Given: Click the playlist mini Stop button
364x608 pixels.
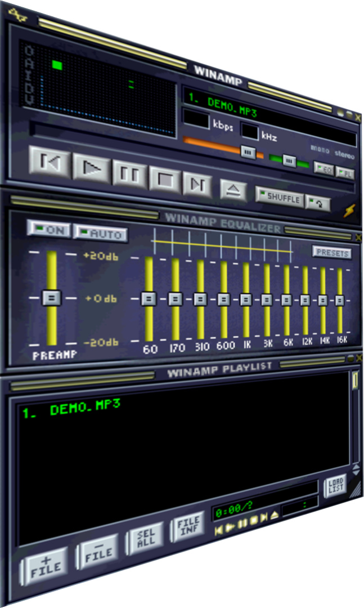Looking at the screenshot, I should tap(254, 521).
